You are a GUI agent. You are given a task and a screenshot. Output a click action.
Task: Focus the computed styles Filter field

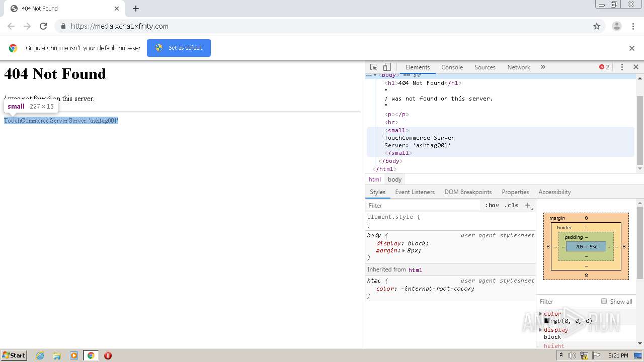pyautogui.click(x=568, y=302)
